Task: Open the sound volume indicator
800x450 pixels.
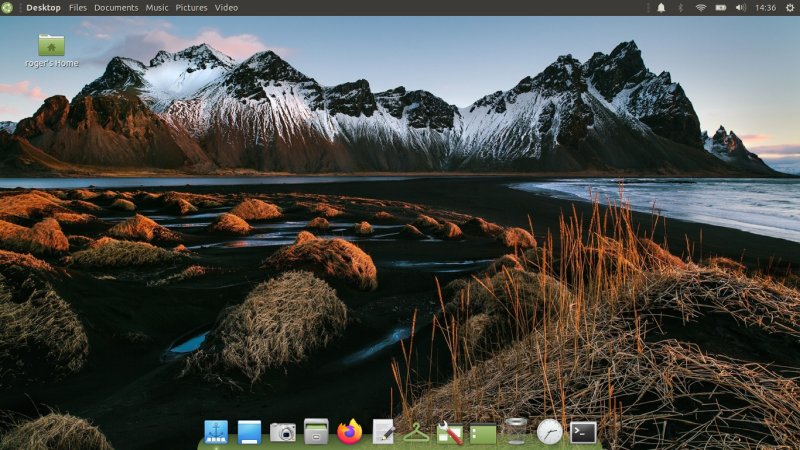Action: [x=741, y=7]
